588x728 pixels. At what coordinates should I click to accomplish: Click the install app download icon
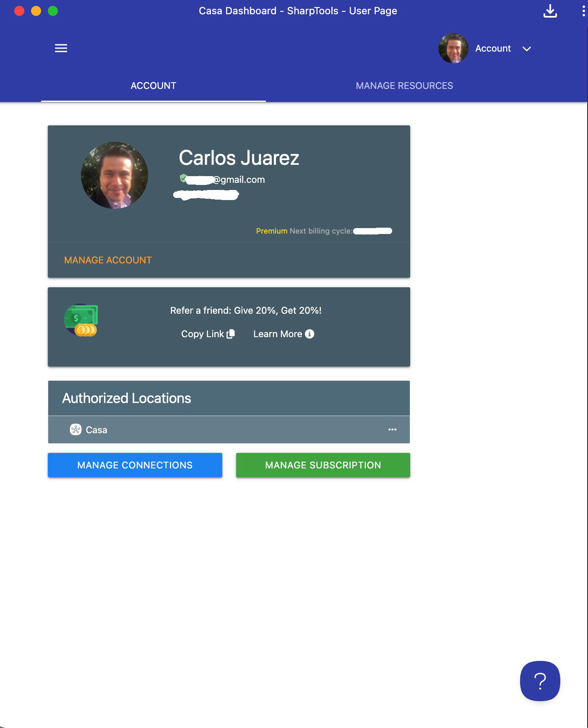tap(550, 11)
